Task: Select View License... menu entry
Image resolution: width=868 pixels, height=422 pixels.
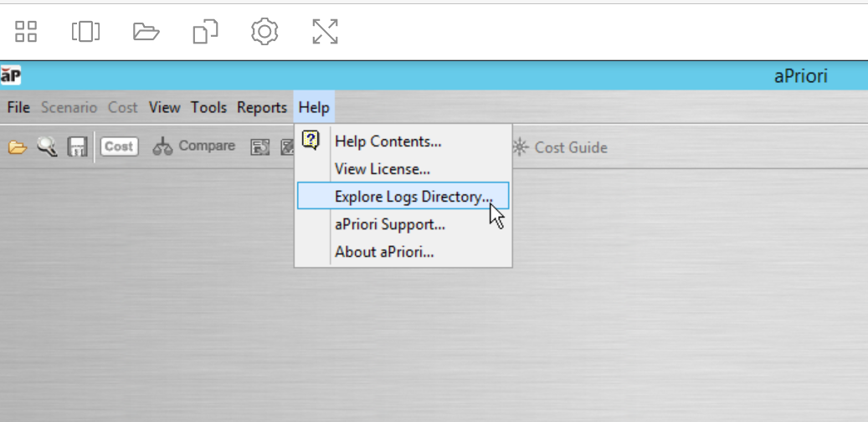Action: tap(403, 169)
